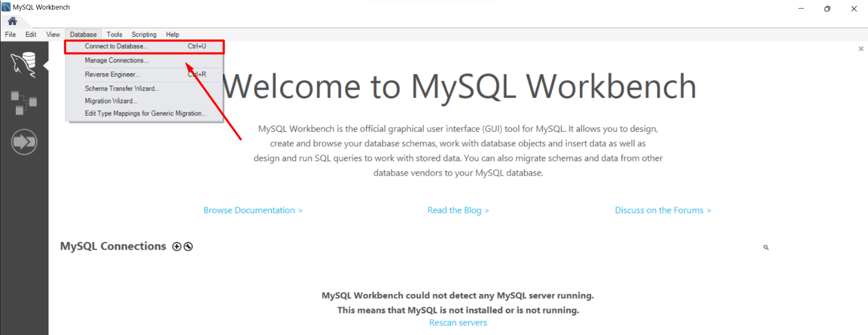Choose Connect to Database menu entry
868x335 pixels.
pyautogui.click(x=144, y=47)
